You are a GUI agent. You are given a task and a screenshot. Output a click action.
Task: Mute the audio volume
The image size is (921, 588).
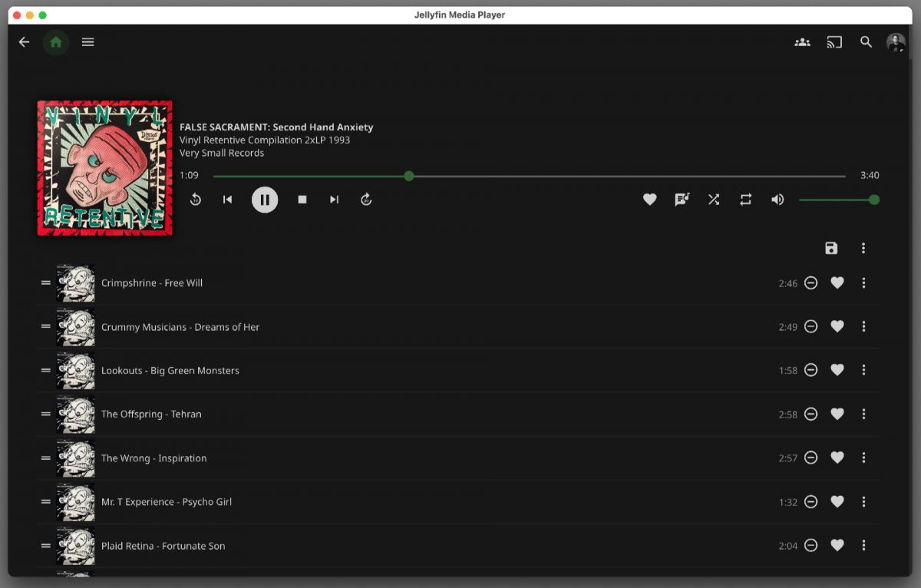777,200
